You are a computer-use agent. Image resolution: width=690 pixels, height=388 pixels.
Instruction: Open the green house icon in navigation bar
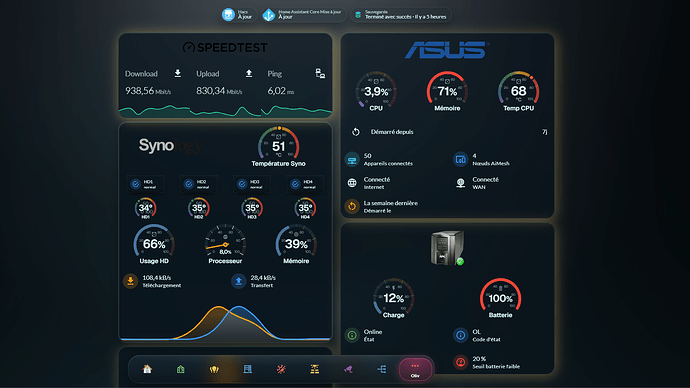181,369
